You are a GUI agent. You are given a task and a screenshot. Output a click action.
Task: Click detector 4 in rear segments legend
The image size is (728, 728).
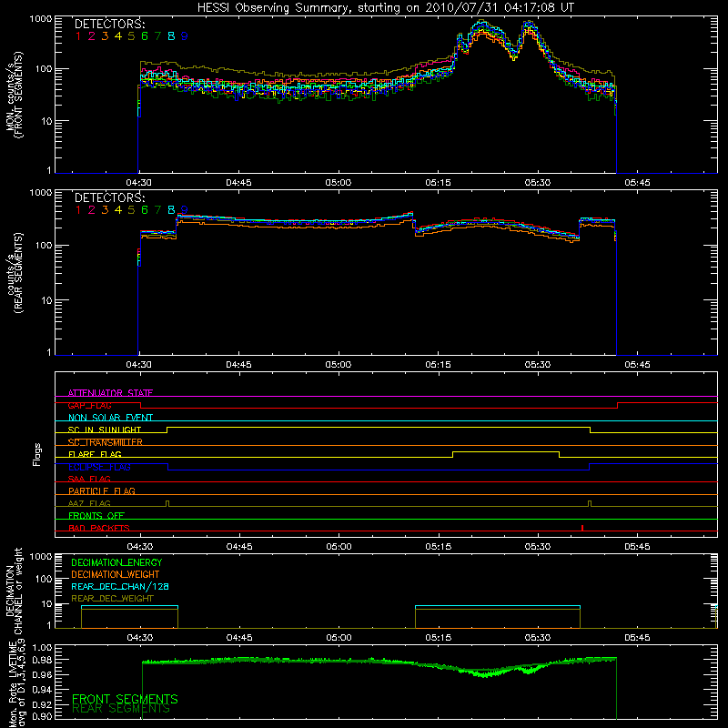tap(118, 210)
